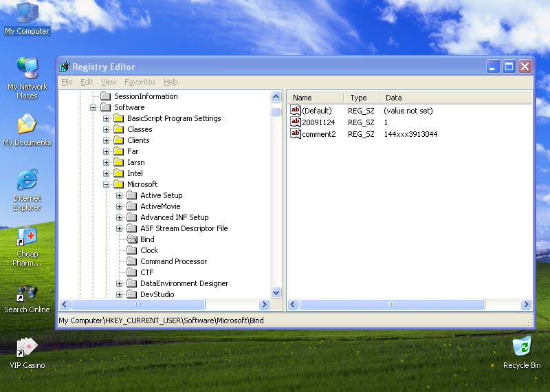Click the SessionInformation folder icon
550x392 pixels.
coord(106,96)
